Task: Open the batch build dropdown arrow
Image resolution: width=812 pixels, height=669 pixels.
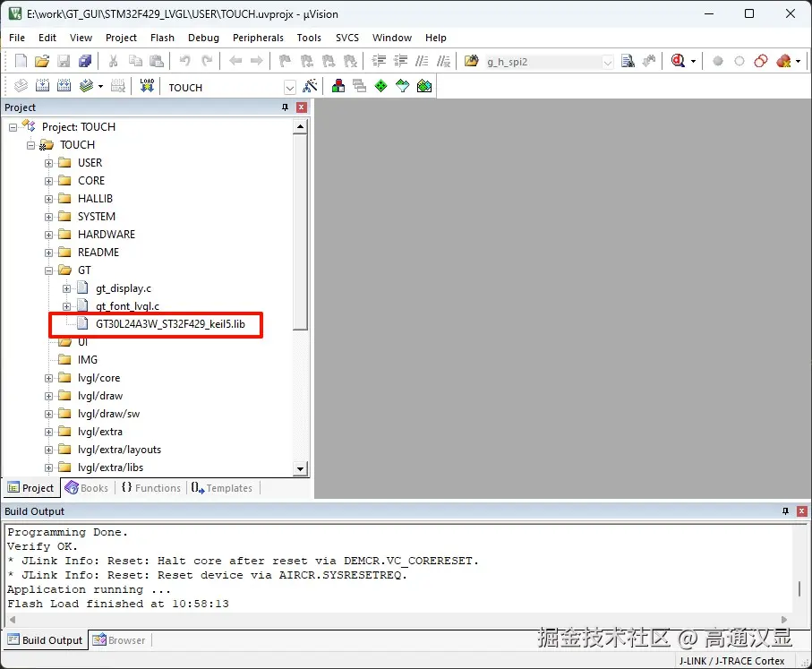Action: click(100, 86)
